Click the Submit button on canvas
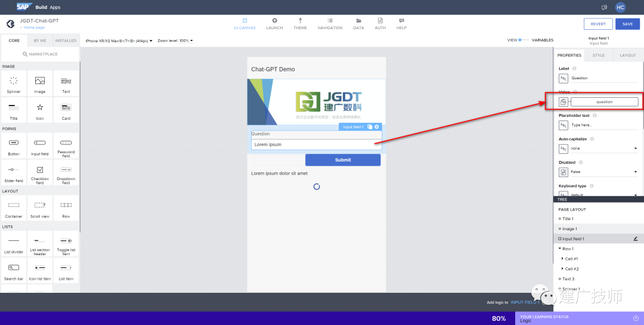This screenshot has width=644, height=325. pos(343,160)
